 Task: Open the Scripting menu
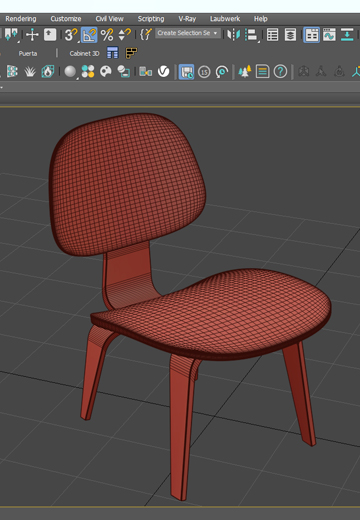[x=151, y=19]
